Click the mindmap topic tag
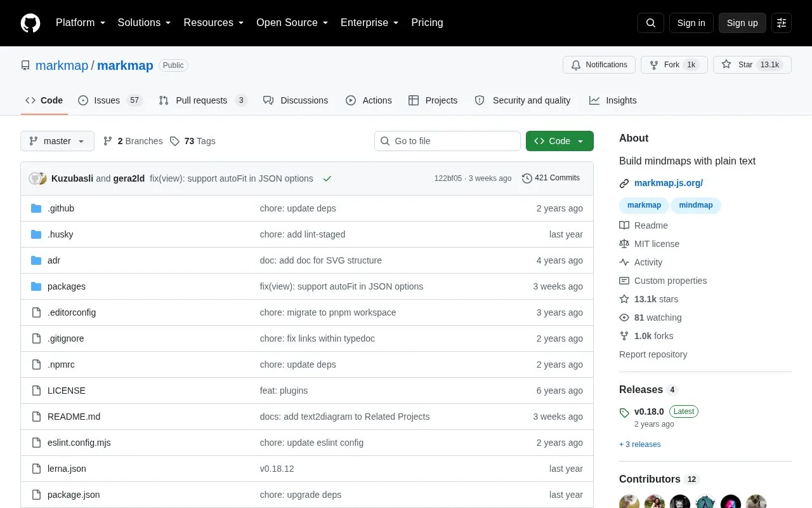The height and width of the screenshot is (508, 812). tap(696, 205)
